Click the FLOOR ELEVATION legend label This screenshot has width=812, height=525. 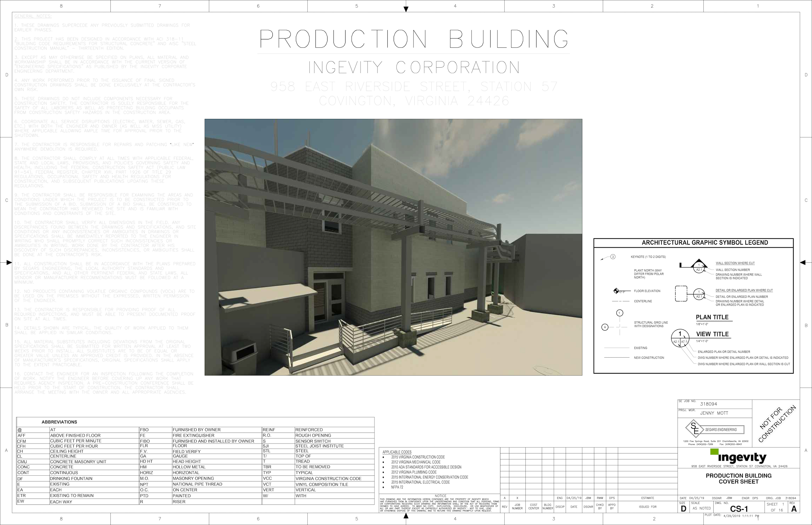[647, 291]
